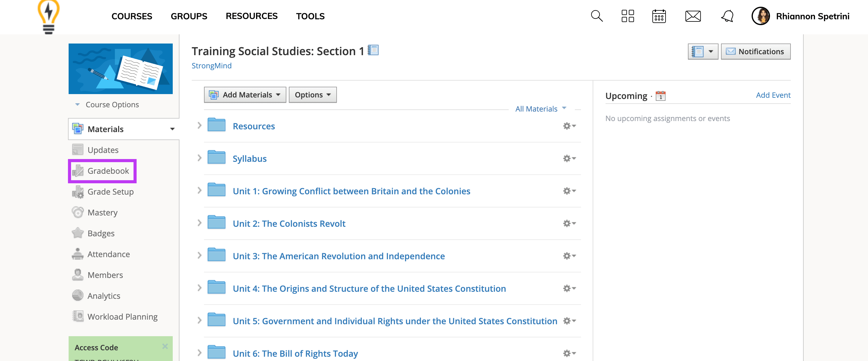The image size is (868, 361).
Task: Open the search icon in the header
Action: coord(596,16)
